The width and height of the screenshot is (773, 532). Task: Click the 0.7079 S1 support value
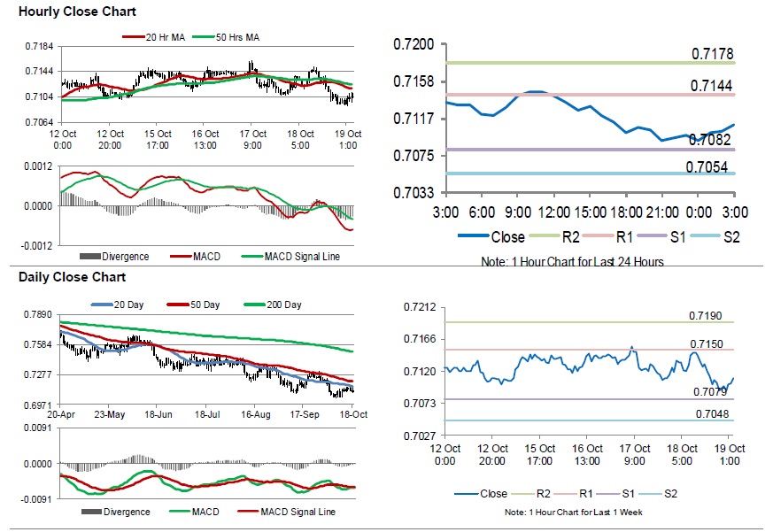tap(710, 392)
